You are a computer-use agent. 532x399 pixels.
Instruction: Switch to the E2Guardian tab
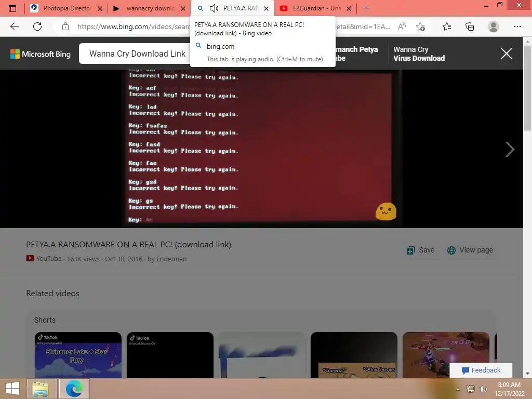click(315, 8)
